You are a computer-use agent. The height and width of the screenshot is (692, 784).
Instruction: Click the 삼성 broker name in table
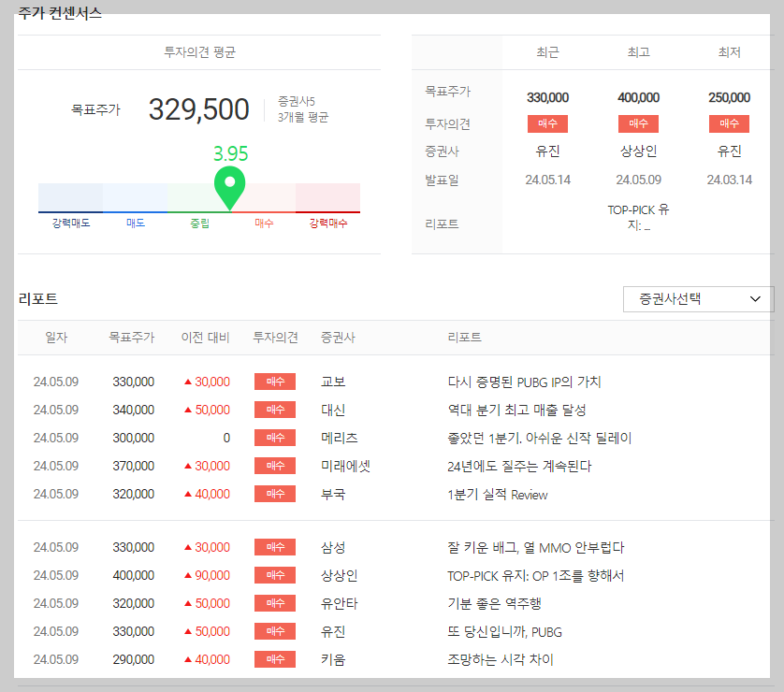[x=333, y=547]
